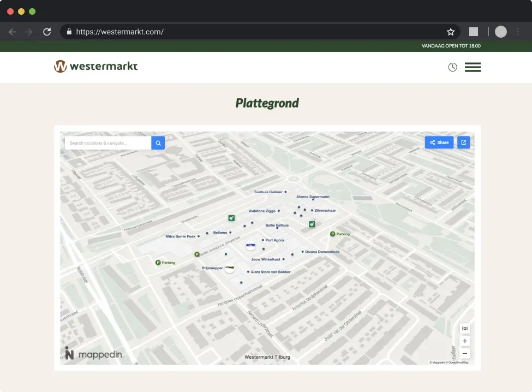Click the Parking marker east of Zilverschaar
The image size is (532, 392).
tap(339, 234)
